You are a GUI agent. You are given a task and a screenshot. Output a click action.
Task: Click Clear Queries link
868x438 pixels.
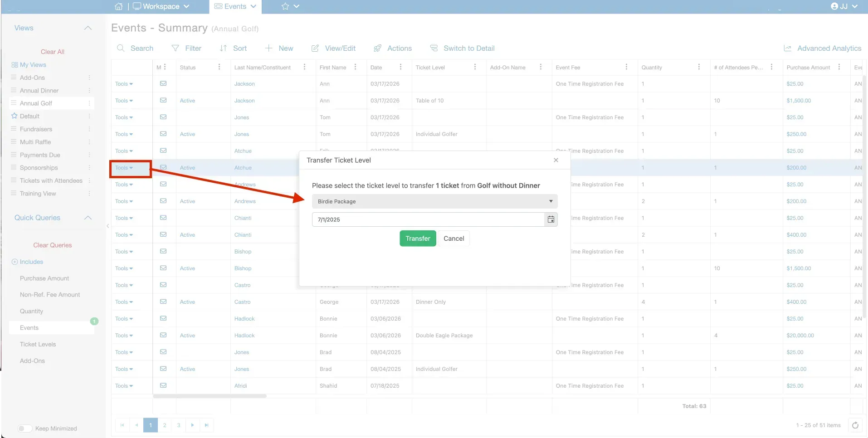(53, 245)
